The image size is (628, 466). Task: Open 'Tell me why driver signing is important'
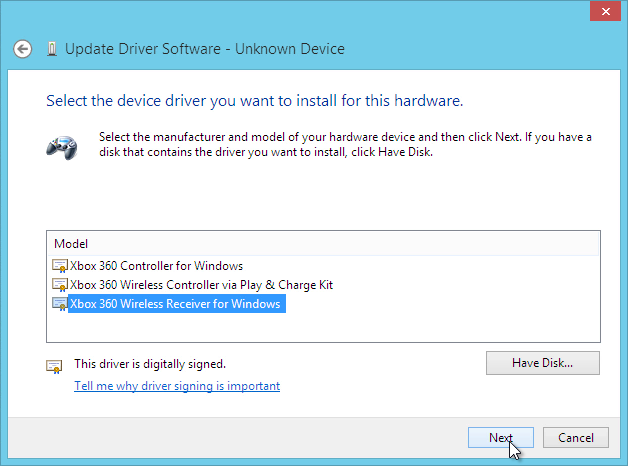click(177, 386)
